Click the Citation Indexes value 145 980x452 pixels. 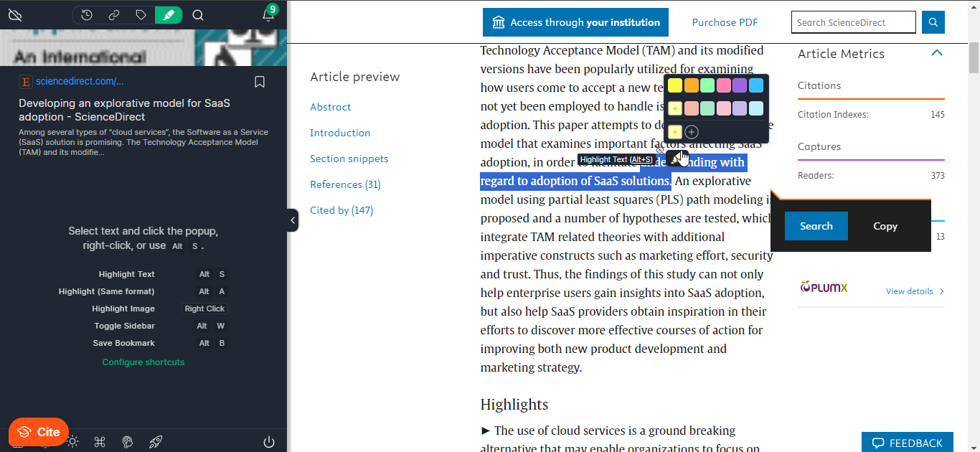point(937,115)
